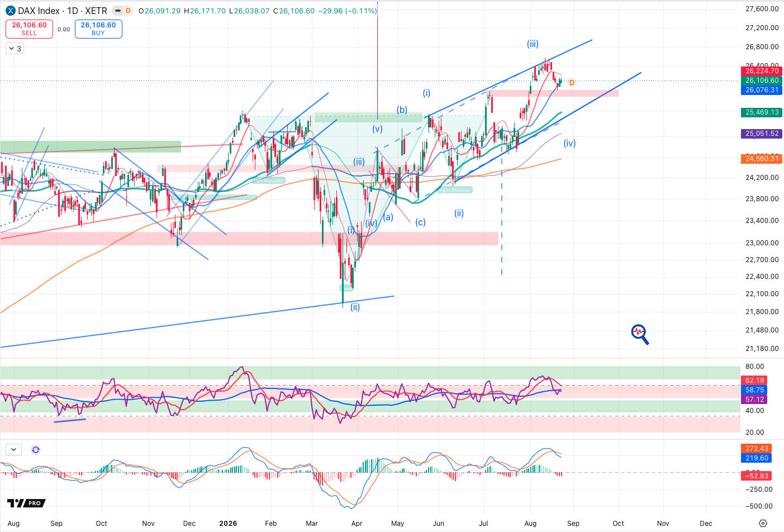Click the TradingView PRO logo
Image resolution: width=784 pixels, height=532 pixels.
26,503
